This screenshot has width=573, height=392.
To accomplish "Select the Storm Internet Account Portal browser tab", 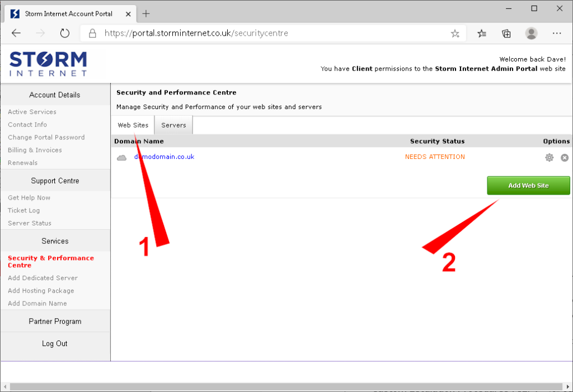I will coord(71,14).
